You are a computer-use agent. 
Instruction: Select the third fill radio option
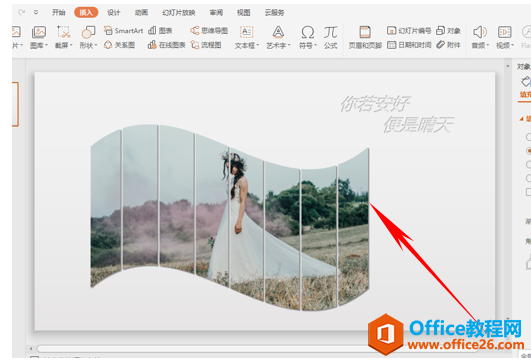(x=529, y=164)
